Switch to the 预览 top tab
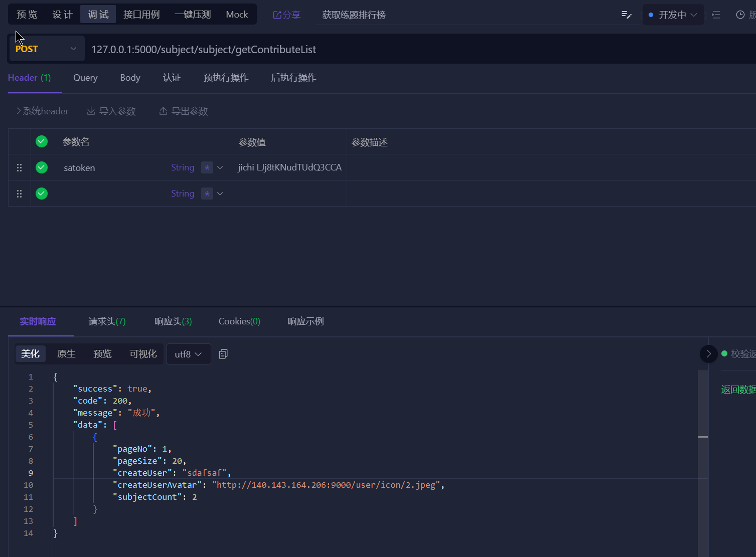Viewport: 756px width, 557px height. 27,15
